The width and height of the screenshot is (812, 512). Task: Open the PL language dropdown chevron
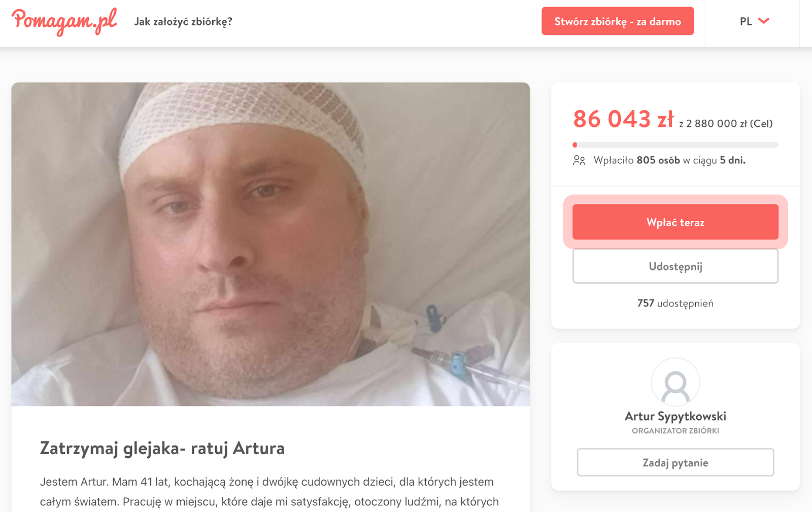click(x=764, y=21)
